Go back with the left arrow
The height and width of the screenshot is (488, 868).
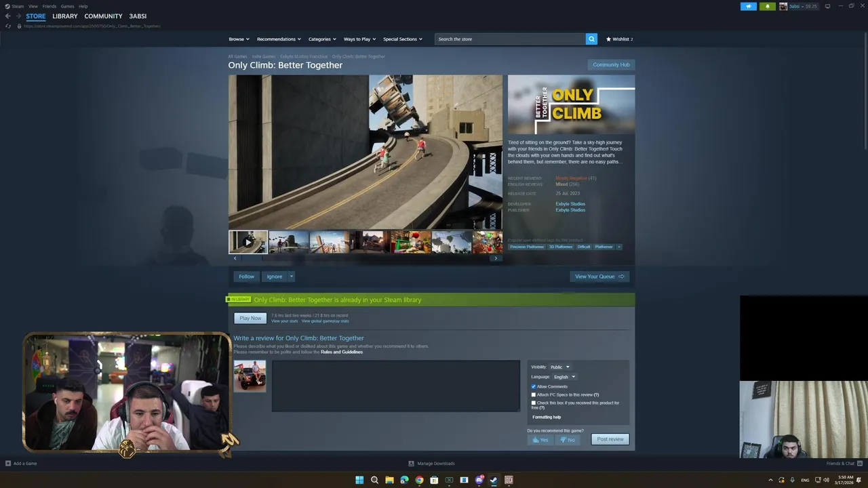coord(8,16)
